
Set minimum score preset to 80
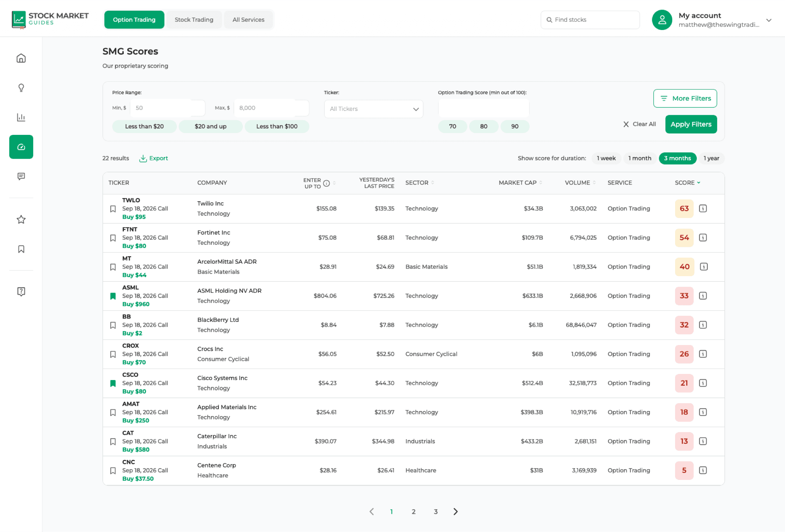[x=483, y=126]
